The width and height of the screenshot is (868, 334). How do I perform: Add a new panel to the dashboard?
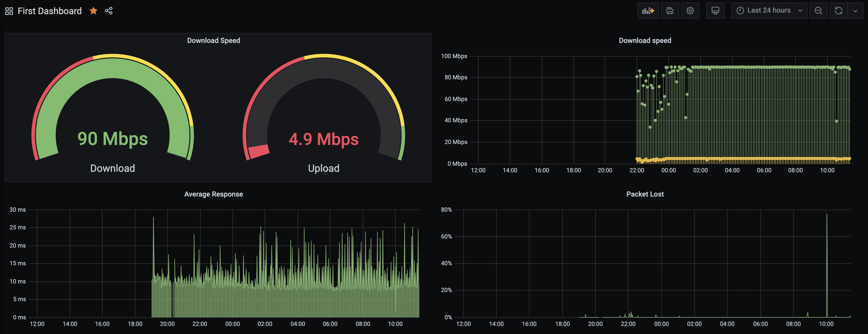click(648, 10)
